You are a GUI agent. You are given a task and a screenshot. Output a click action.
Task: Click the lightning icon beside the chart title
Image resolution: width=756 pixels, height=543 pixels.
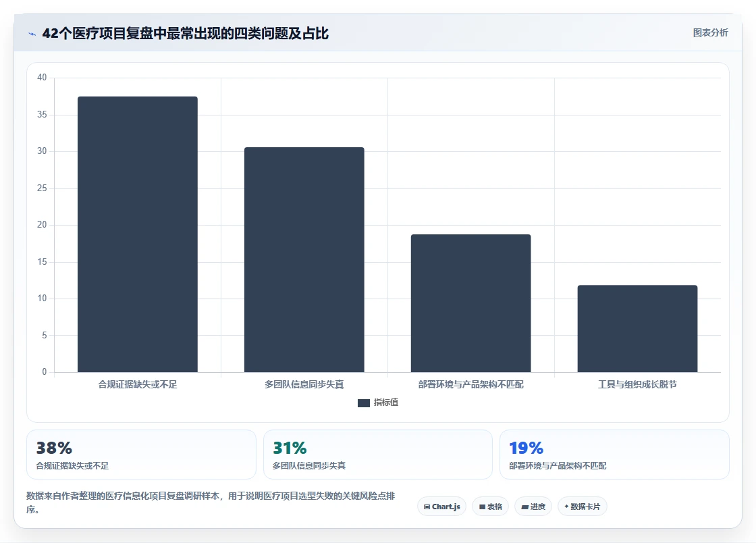coord(32,34)
